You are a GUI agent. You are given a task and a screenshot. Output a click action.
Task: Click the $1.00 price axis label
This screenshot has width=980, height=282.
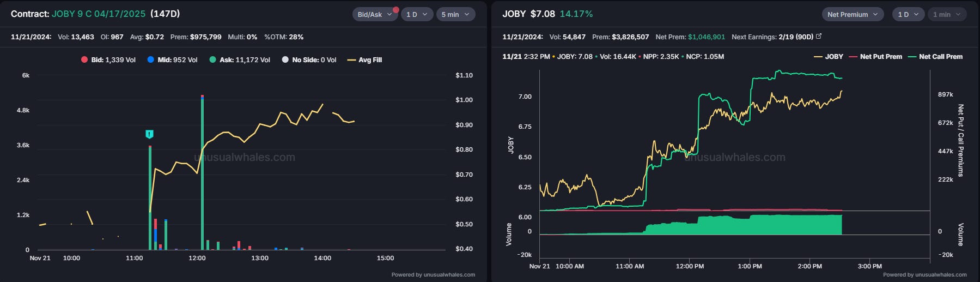coord(464,100)
